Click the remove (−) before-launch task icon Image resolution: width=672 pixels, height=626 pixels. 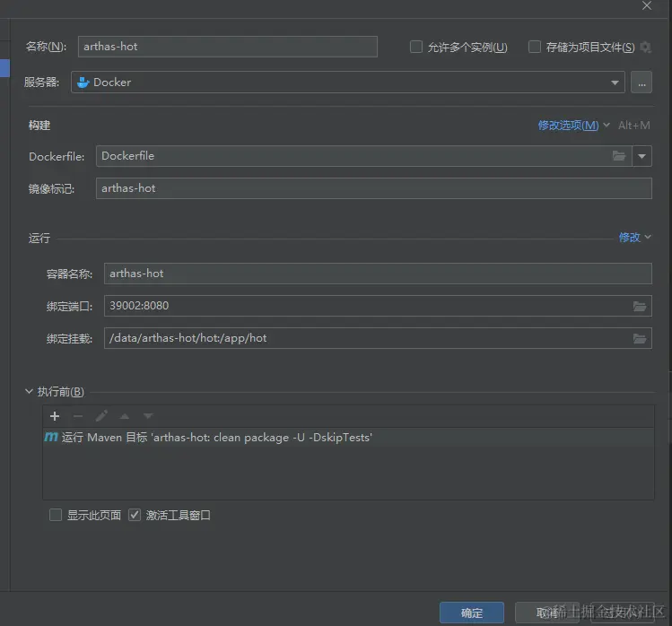(78, 416)
